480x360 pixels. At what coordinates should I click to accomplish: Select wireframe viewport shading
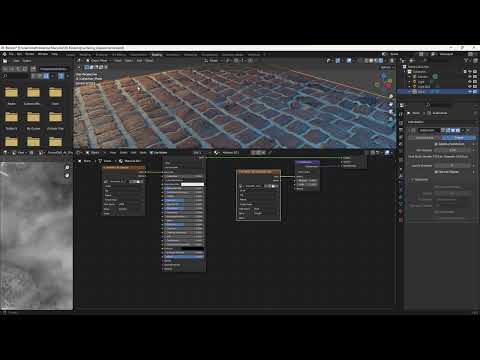coord(366,61)
